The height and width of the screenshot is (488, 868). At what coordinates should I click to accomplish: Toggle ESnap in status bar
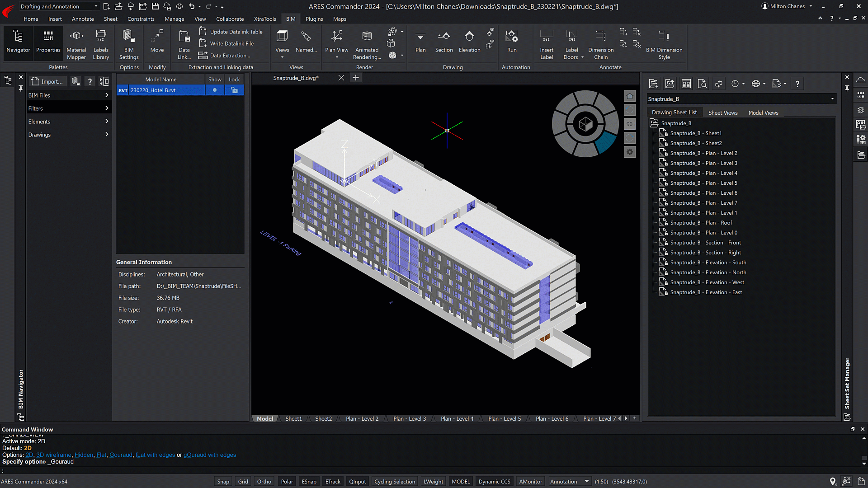[309, 481]
